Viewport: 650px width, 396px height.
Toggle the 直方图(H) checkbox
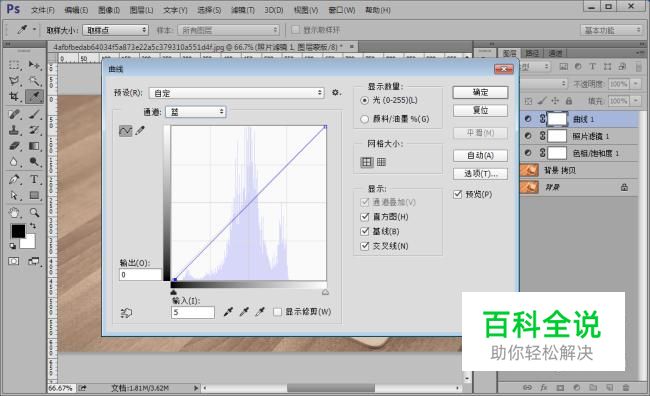click(365, 216)
